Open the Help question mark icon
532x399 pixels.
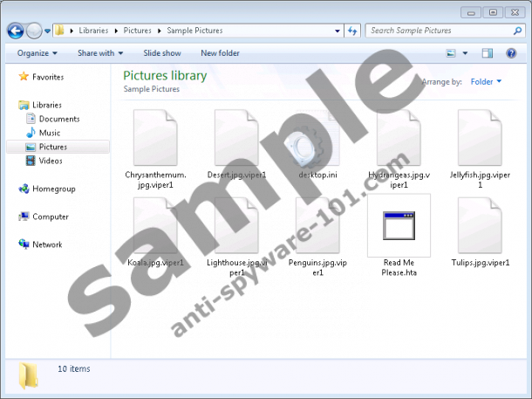pos(511,53)
